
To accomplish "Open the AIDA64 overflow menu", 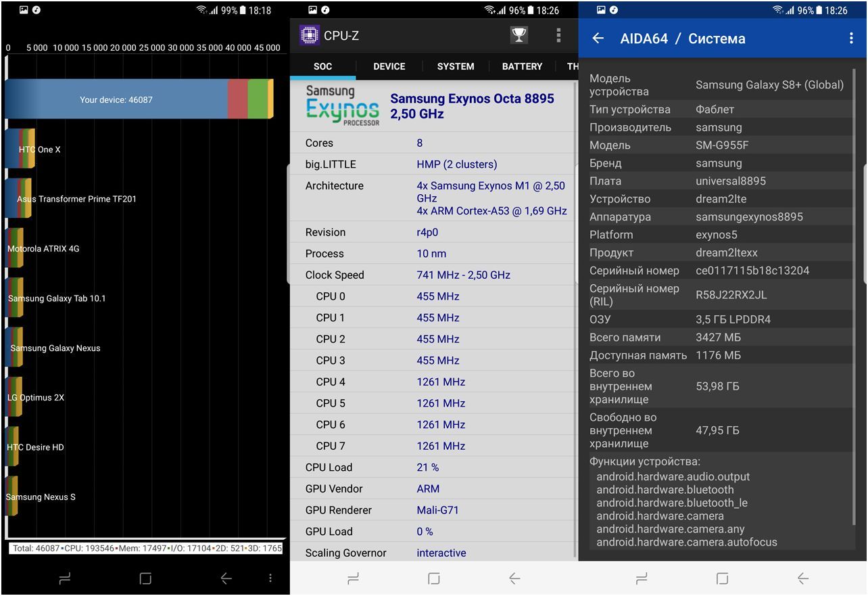I will point(851,39).
